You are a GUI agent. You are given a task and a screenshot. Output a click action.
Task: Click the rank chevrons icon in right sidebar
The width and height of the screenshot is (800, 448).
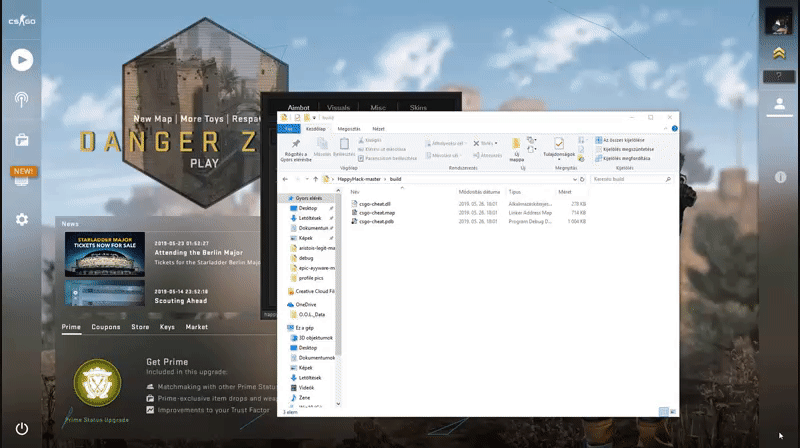coord(779,53)
